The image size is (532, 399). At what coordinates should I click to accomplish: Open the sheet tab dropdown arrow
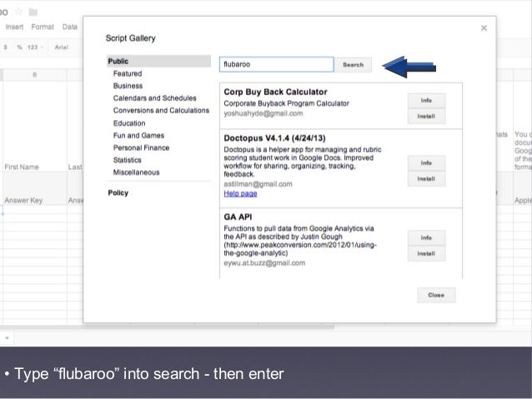7,337
